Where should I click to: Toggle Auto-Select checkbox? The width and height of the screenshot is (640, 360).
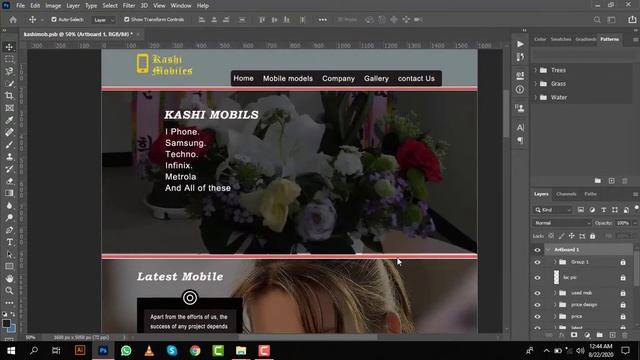coord(54,20)
